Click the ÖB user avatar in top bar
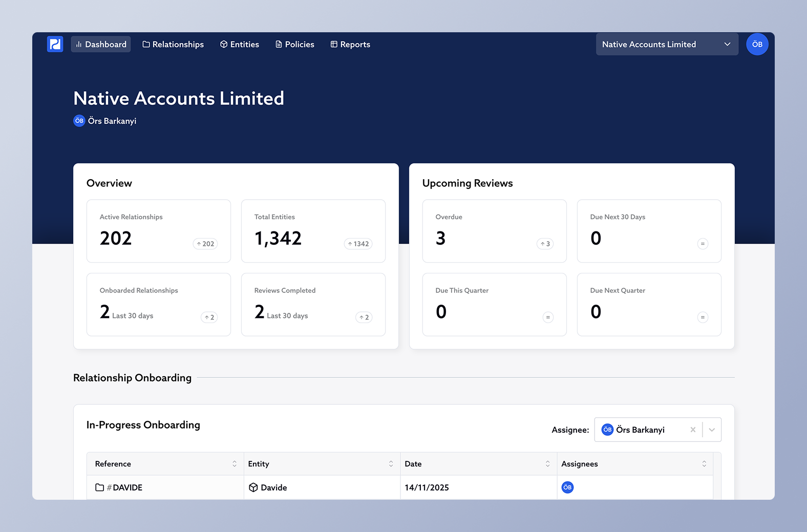 (x=757, y=44)
